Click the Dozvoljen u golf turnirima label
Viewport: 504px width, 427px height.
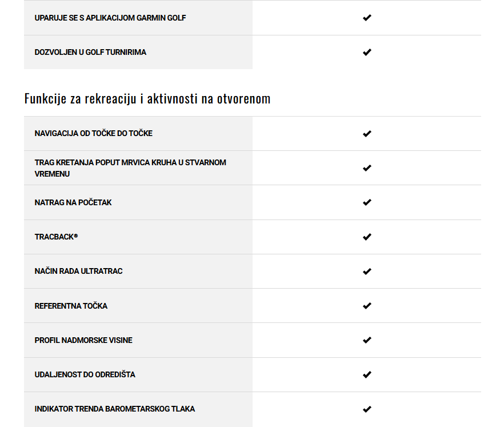click(x=90, y=52)
